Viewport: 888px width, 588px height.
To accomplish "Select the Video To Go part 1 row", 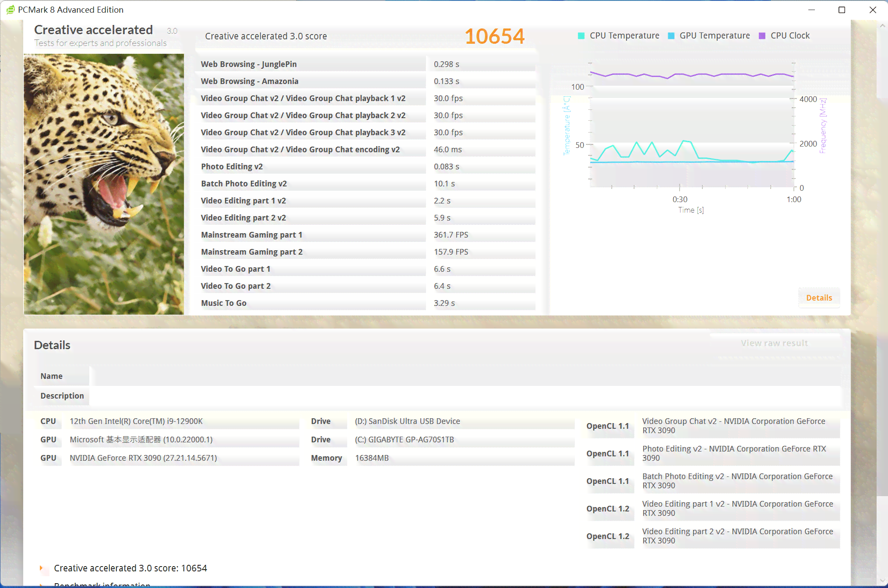I will click(x=366, y=269).
